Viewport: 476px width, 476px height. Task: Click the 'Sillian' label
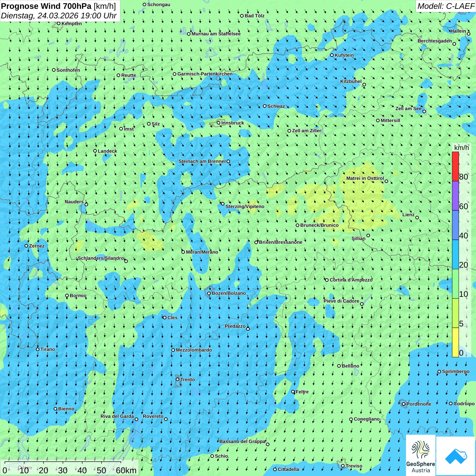coord(358,238)
